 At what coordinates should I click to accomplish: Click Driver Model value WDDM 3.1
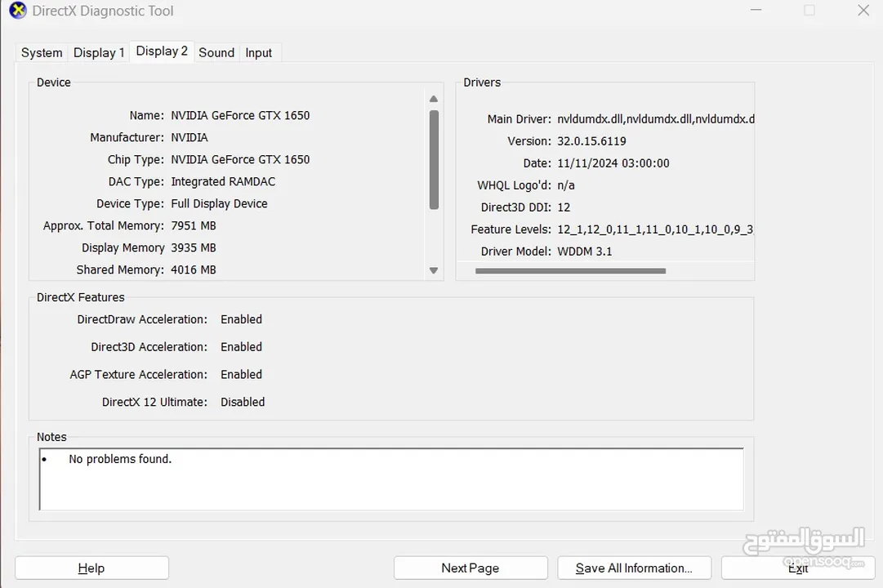pyautogui.click(x=585, y=252)
